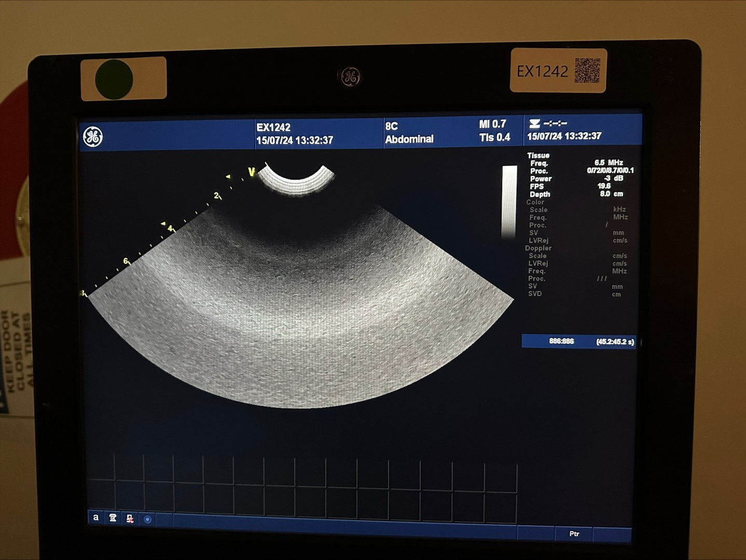
Task: Click the envelope icon beside the timer
Action: click(534, 124)
